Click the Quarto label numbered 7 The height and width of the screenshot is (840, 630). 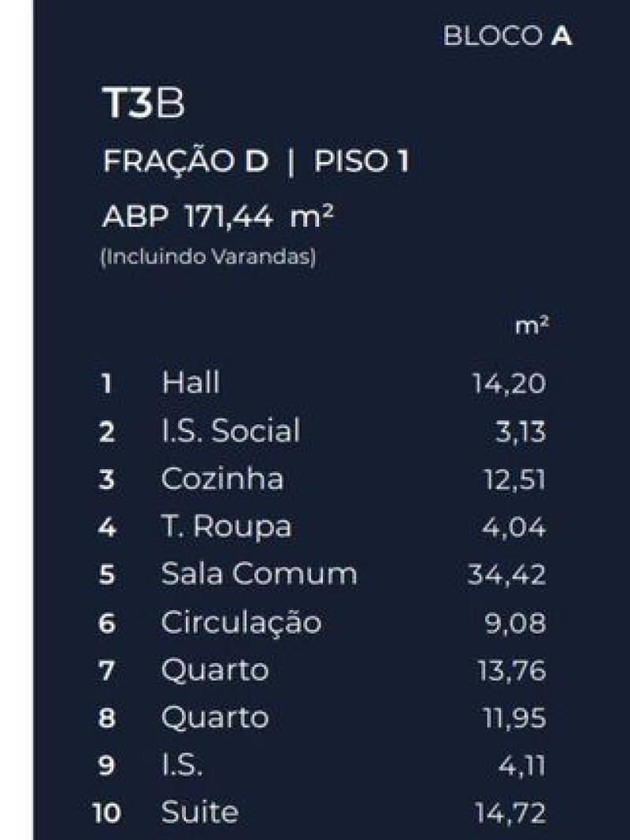coord(215,670)
